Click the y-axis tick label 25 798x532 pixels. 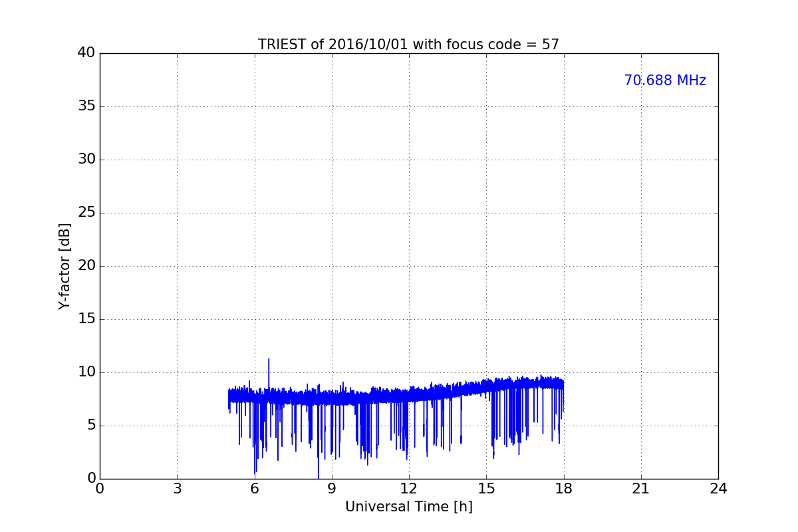(x=86, y=213)
